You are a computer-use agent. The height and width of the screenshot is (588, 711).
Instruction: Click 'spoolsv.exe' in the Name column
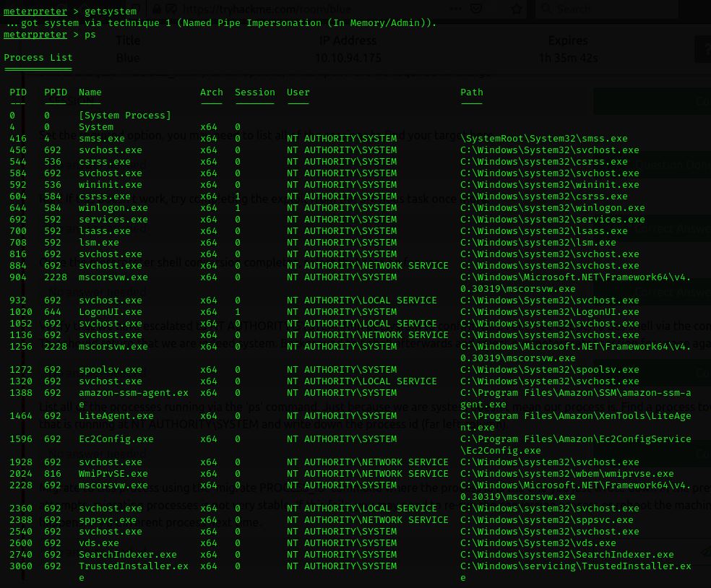click(x=110, y=369)
